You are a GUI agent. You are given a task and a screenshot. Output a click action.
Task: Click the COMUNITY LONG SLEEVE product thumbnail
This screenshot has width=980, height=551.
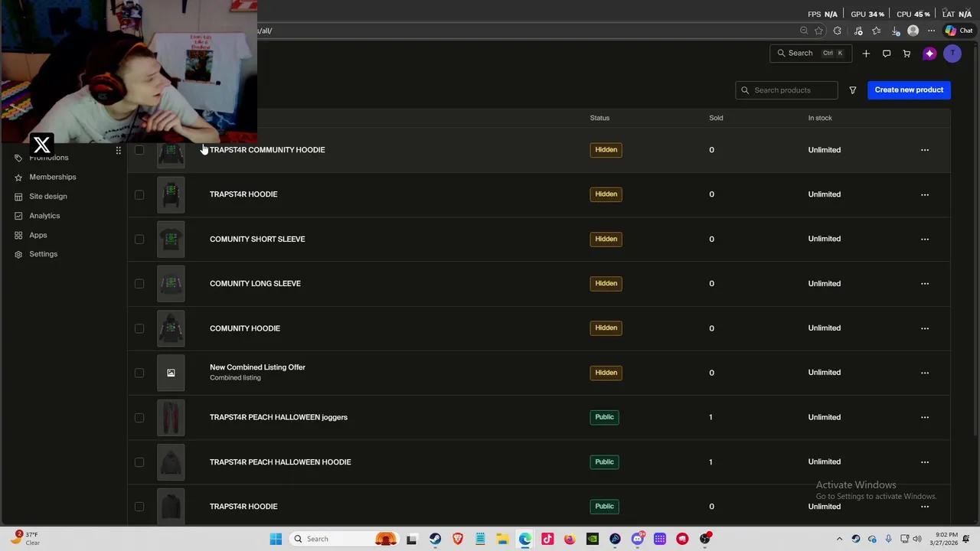click(x=171, y=283)
